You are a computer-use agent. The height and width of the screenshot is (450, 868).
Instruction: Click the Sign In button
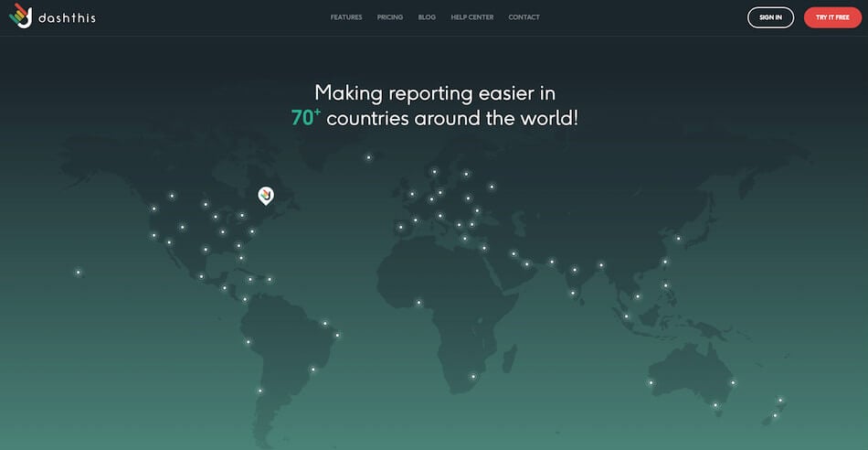[x=770, y=17]
